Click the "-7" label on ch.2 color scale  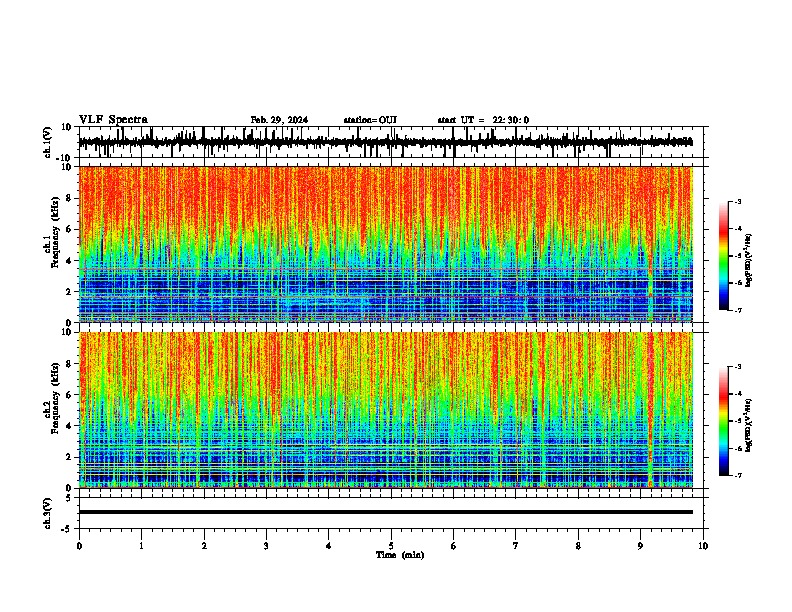(x=737, y=475)
